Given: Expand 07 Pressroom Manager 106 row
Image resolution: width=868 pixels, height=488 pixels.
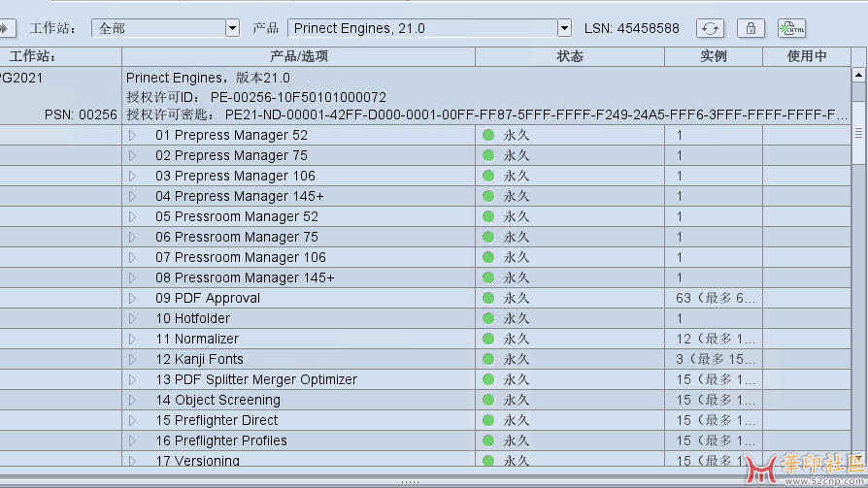Looking at the screenshot, I should tap(132, 257).
